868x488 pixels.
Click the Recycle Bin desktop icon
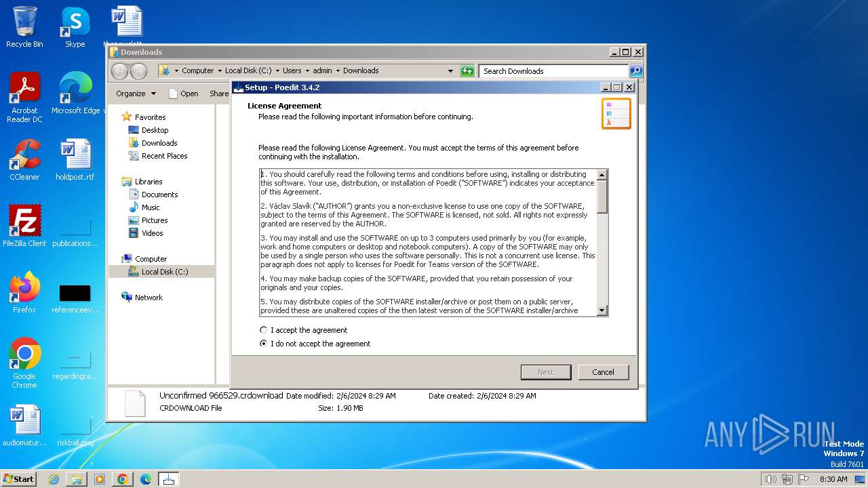tap(24, 28)
